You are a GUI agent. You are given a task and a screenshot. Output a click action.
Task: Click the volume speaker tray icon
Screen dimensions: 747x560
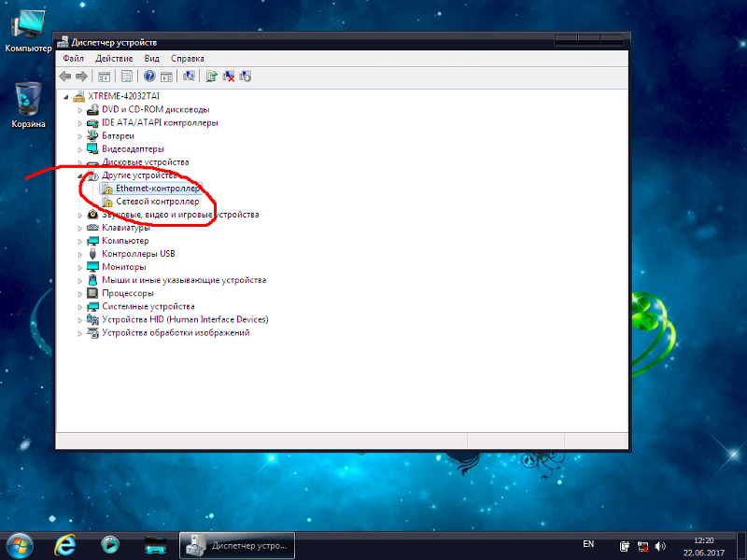[660, 546]
